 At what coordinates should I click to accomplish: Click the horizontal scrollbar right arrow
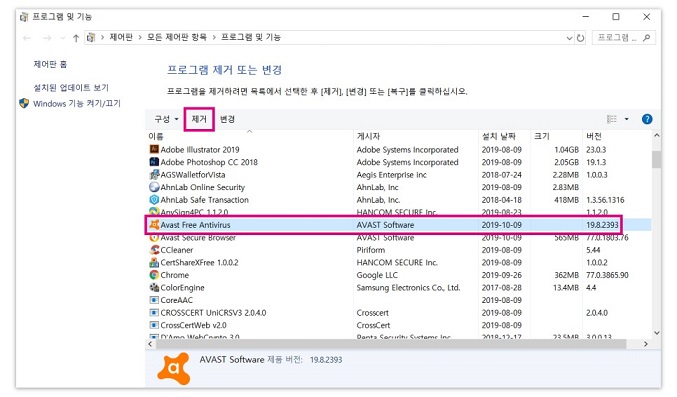click(x=645, y=344)
